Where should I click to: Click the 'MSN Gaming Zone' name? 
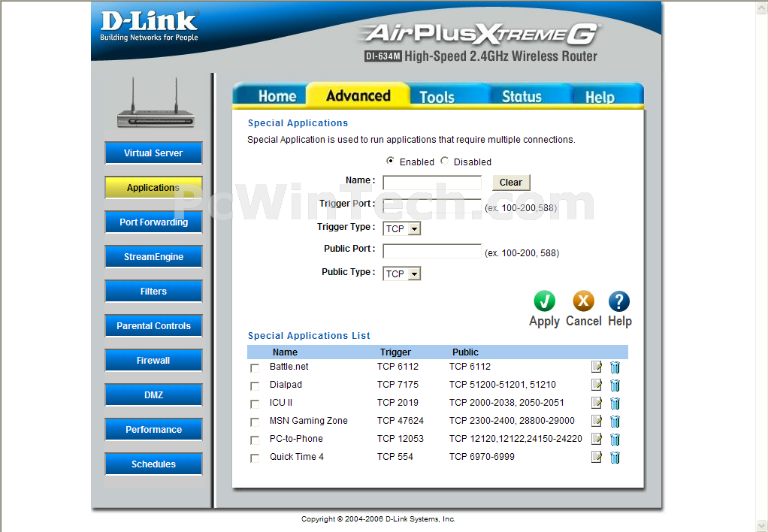[309, 420]
